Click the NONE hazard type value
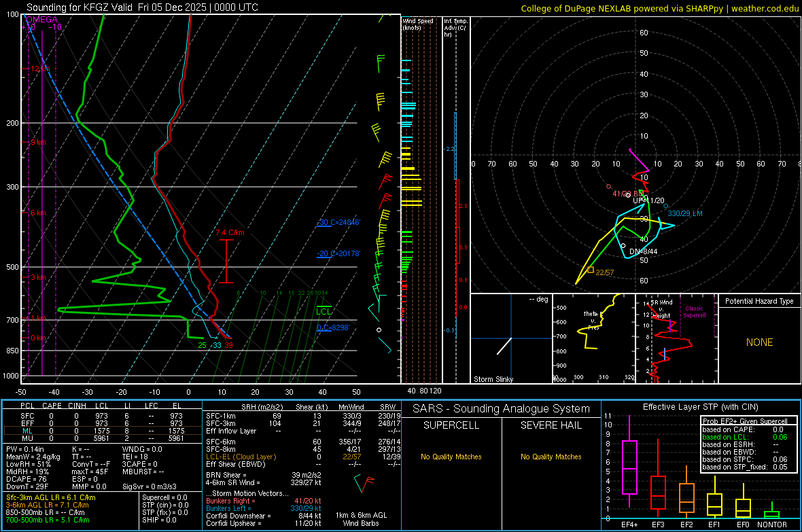This screenshot has width=802, height=532. (x=759, y=342)
